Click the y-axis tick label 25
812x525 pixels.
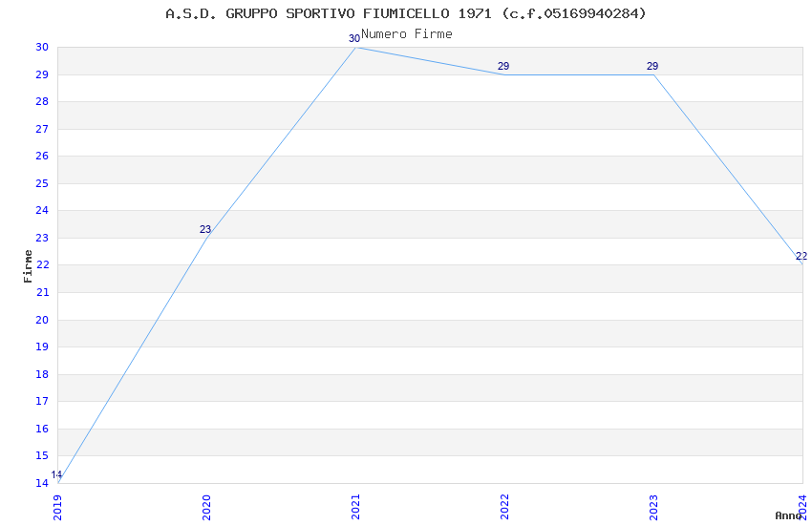pos(42,183)
